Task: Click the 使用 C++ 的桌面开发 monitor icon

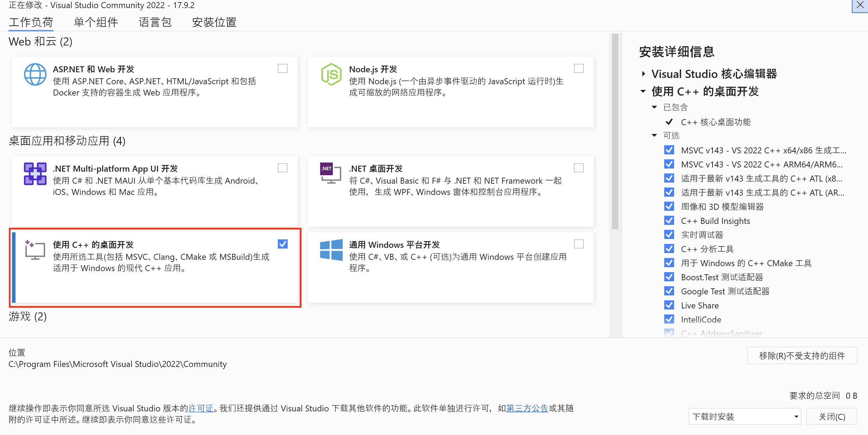Action: [35, 250]
